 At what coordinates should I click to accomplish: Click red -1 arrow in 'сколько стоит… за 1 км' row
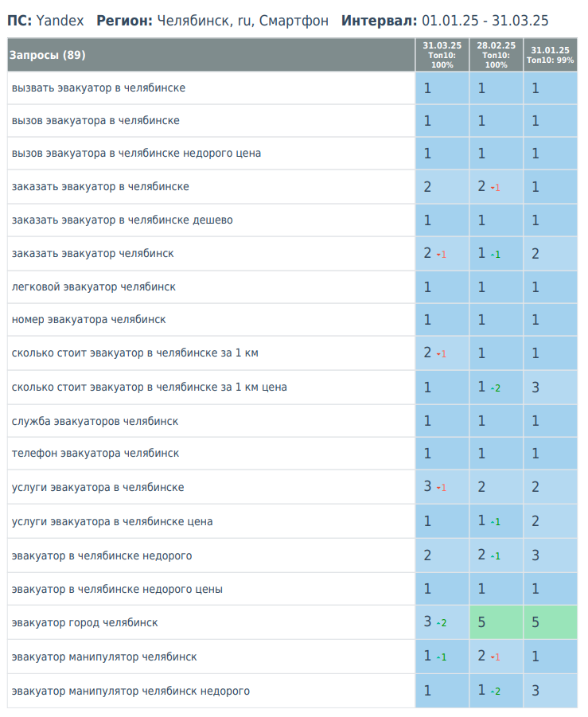pos(442,354)
